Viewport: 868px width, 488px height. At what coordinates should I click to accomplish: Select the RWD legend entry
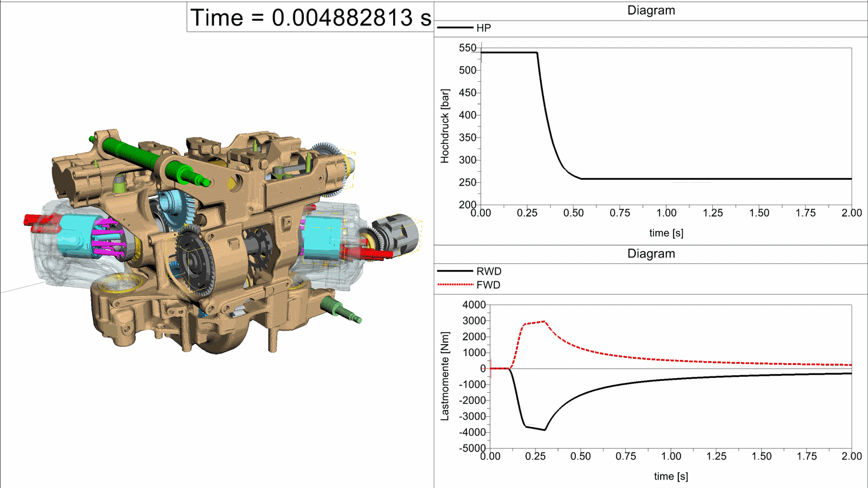(x=488, y=272)
